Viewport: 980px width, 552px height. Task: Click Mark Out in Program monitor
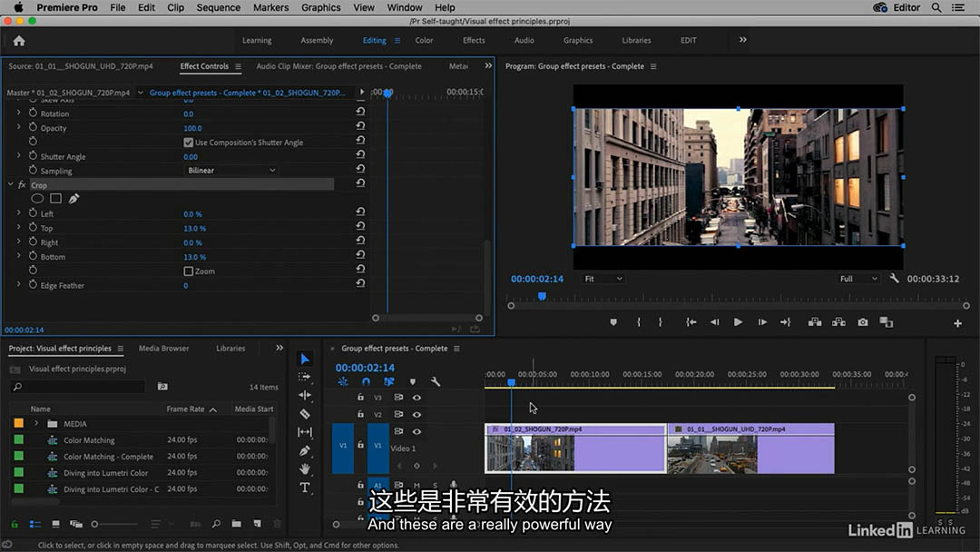click(x=660, y=322)
